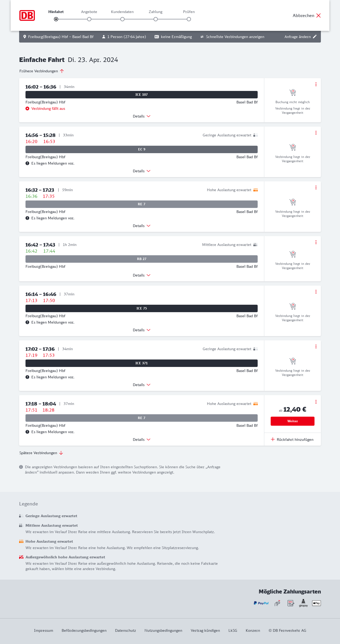This screenshot has height=644, width=340.
Task: Click the giropay payment icon
Action: point(303,603)
